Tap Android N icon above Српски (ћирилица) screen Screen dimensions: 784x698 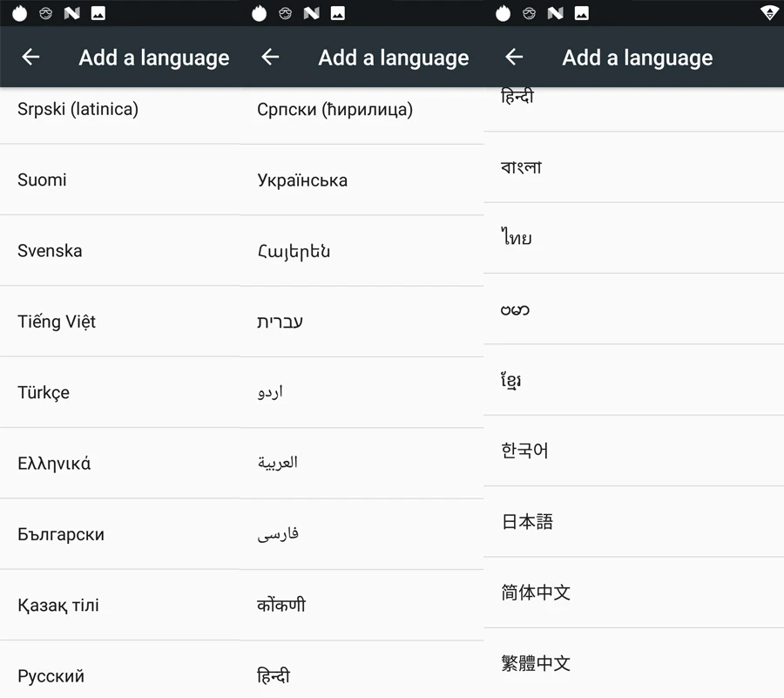(312, 13)
